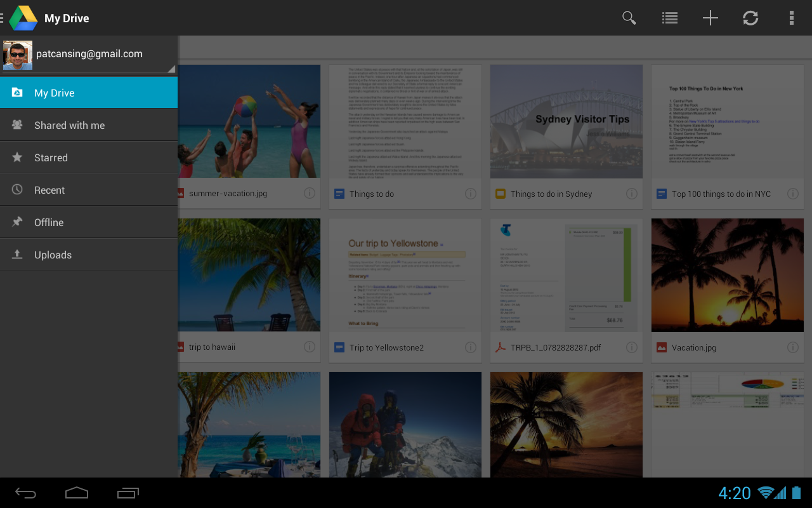Open the Uploads section

tap(89, 255)
